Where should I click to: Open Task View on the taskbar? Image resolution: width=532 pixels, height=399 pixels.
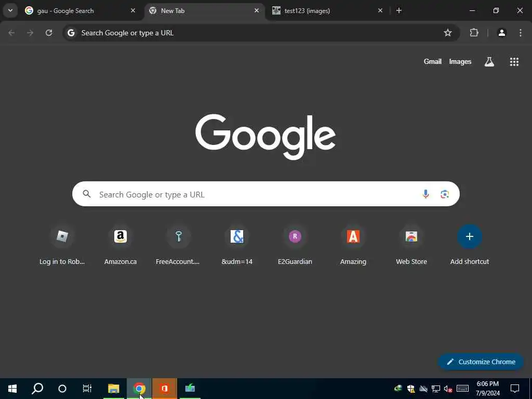coord(87,389)
